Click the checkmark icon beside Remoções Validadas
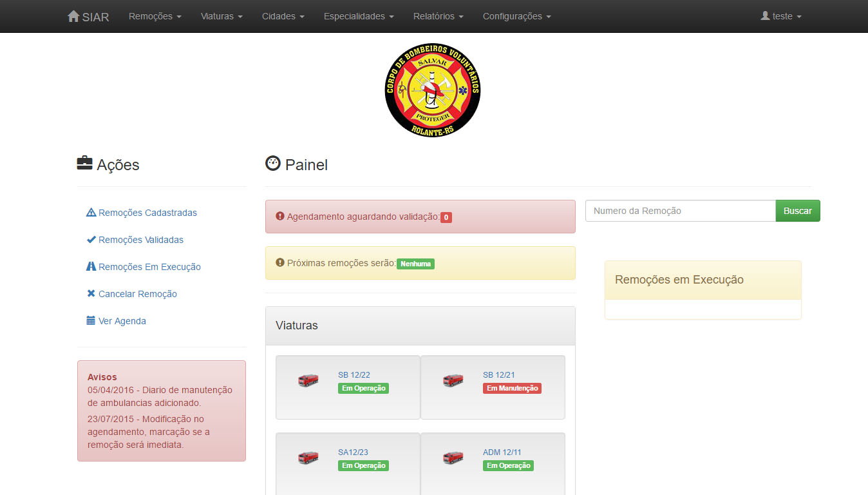868x495 pixels. pyautogui.click(x=91, y=240)
